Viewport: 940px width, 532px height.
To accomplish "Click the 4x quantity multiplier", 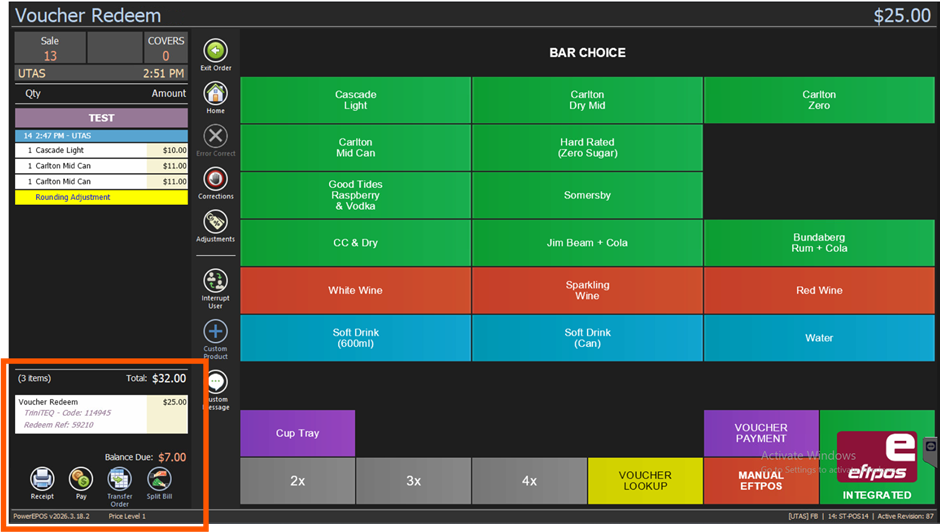I will click(529, 481).
